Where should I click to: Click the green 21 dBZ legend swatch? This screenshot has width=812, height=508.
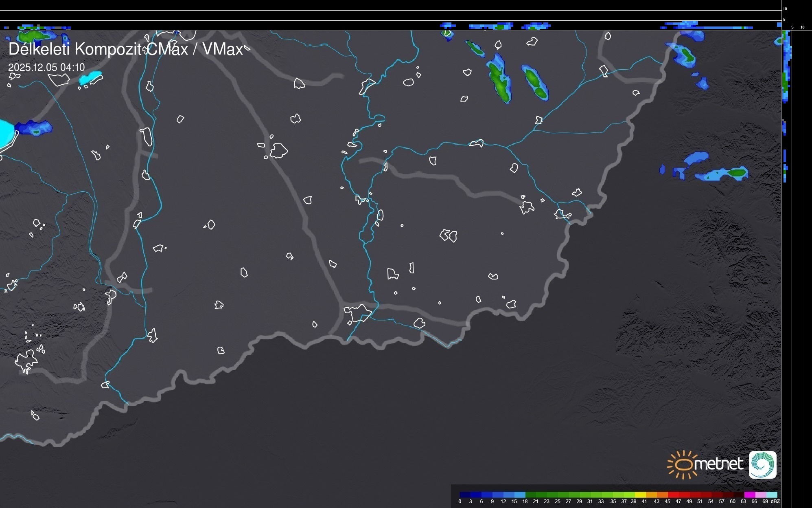tap(542, 495)
